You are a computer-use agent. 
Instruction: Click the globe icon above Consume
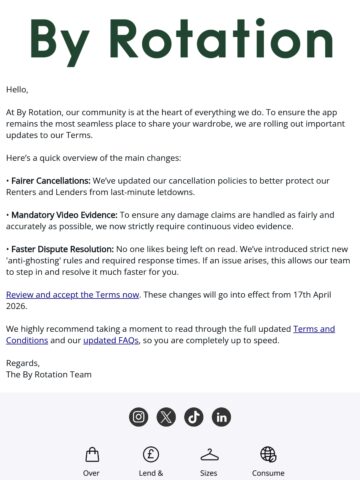[268, 454]
